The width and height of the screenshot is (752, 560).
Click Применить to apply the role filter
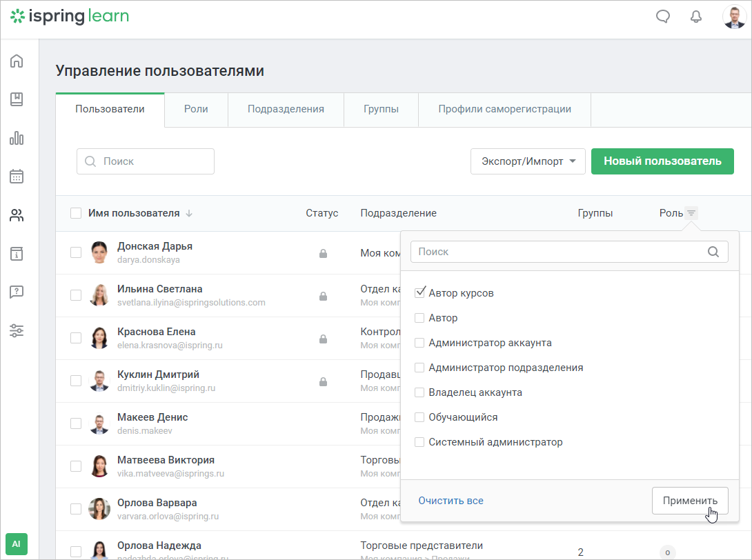(x=690, y=501)
